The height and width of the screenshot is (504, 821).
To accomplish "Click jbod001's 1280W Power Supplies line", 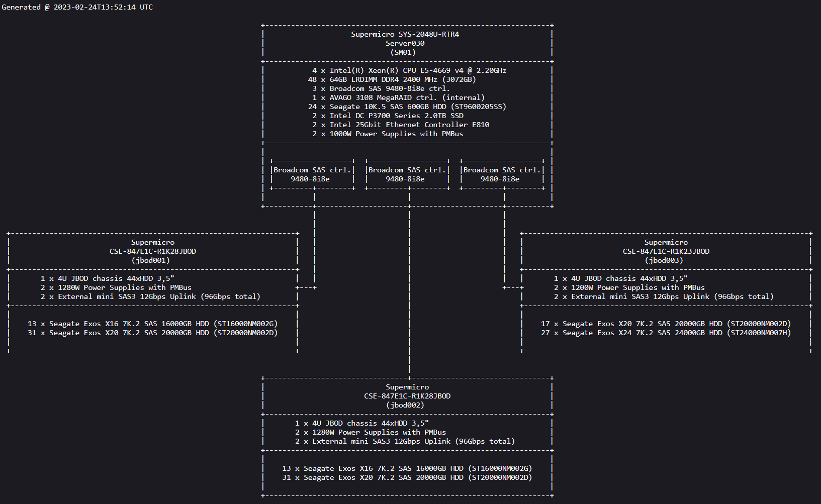I will 116,287.
